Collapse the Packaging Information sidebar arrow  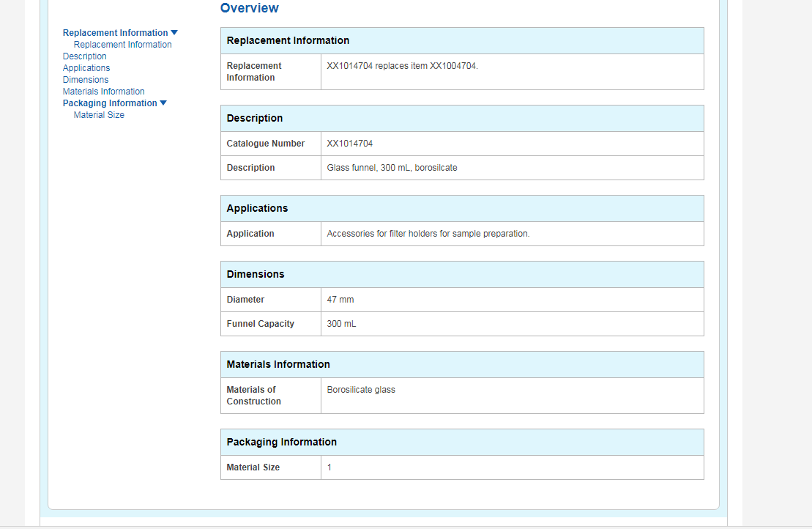tap(163, 103)
